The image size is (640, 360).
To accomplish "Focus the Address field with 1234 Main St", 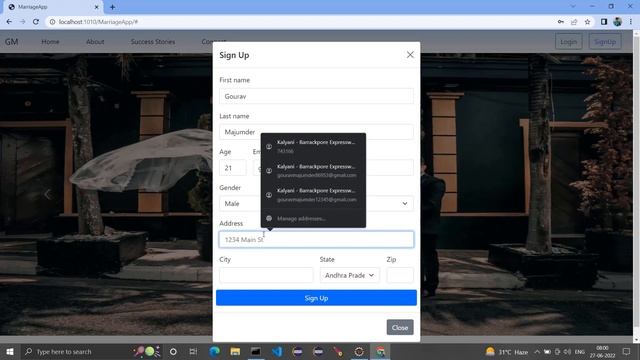I will pyautogui.click(x=316, y=239).
